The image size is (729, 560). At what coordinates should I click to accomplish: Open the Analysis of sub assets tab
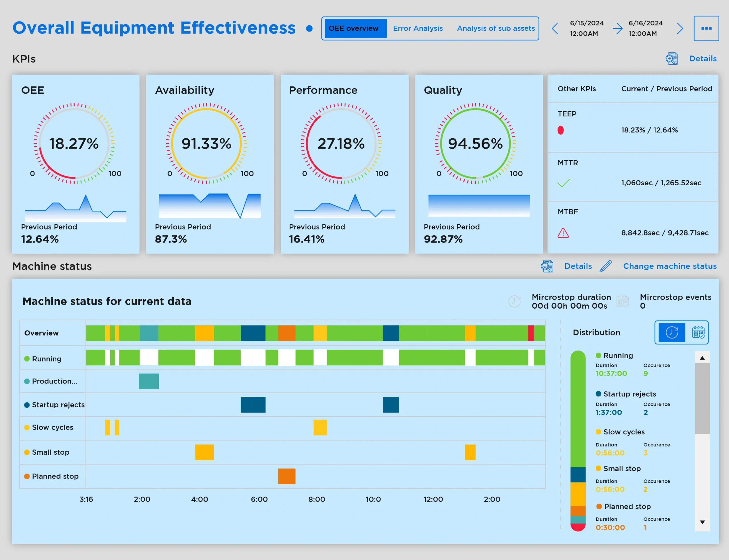[496, 28]
